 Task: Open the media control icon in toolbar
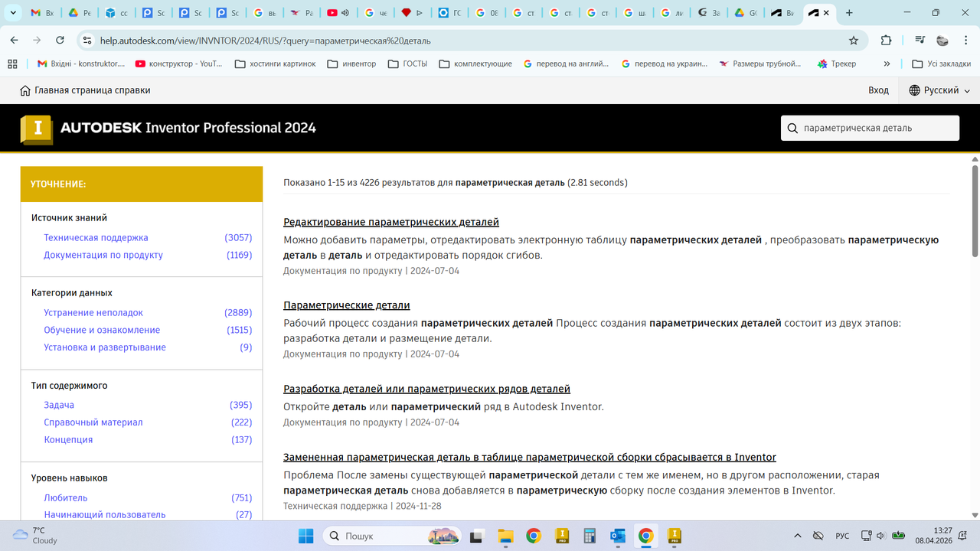[920, 41]
